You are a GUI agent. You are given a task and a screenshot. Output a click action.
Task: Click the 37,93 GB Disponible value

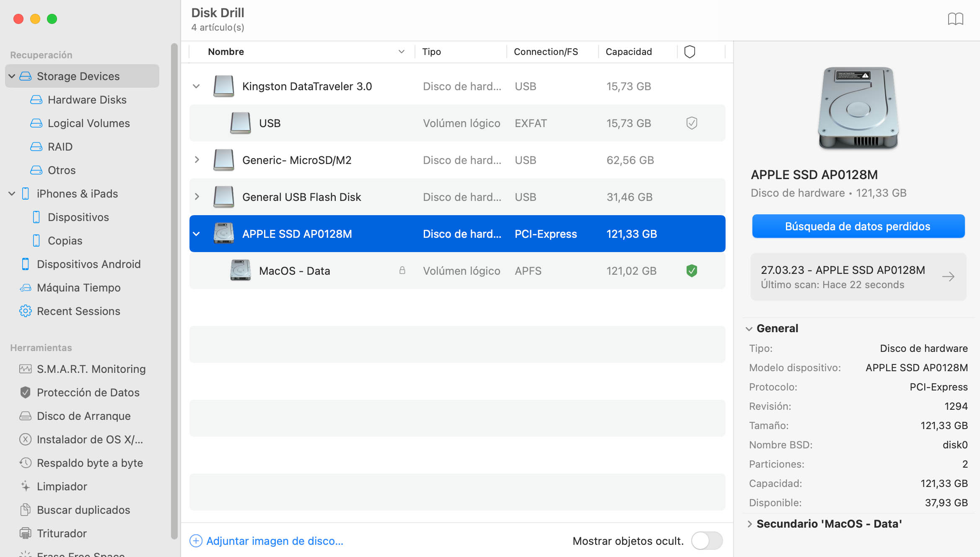[946, 502]
